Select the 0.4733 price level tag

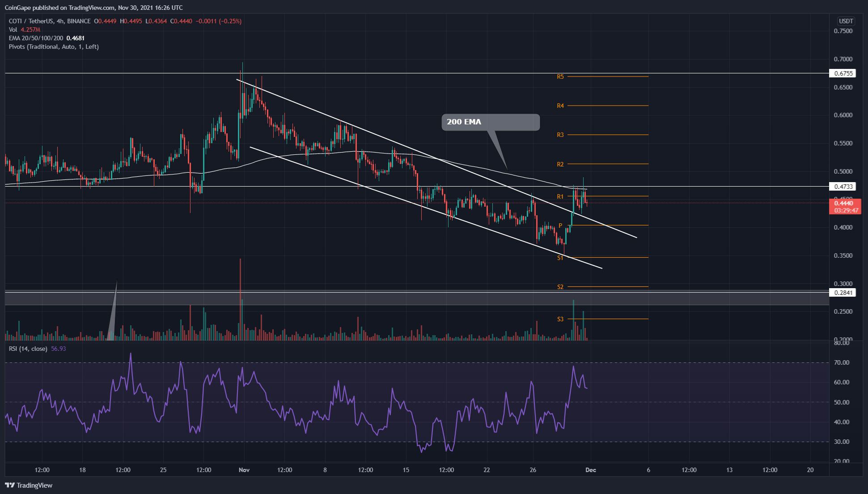pyautogui.click(x=843, y=187)
